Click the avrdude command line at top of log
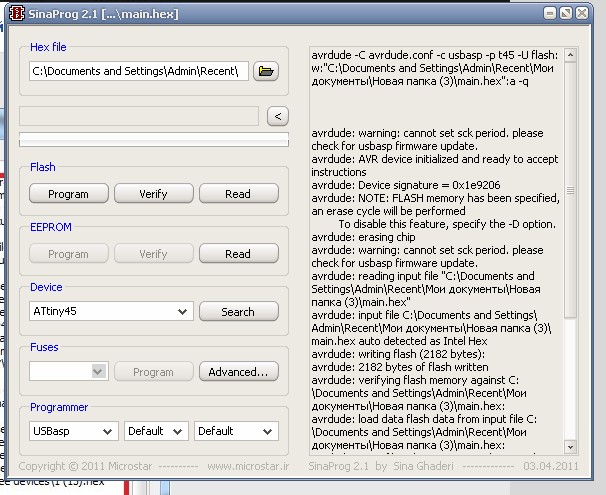The width and height of the screenshot is (606, 495). 435,68
